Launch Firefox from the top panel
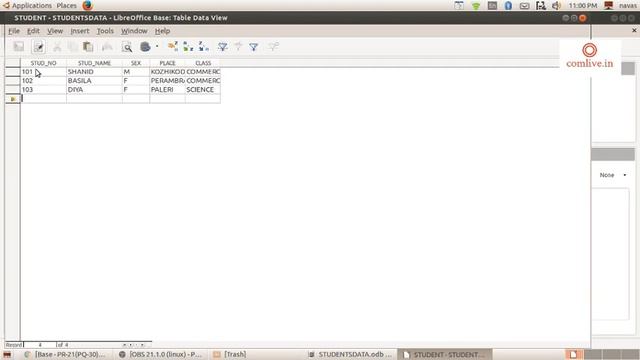 click(x=87, y=5)
